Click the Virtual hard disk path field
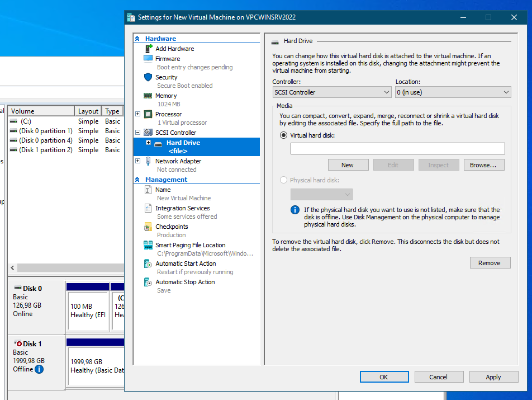This screenshot has height=400, width=532. click(397, 148)
